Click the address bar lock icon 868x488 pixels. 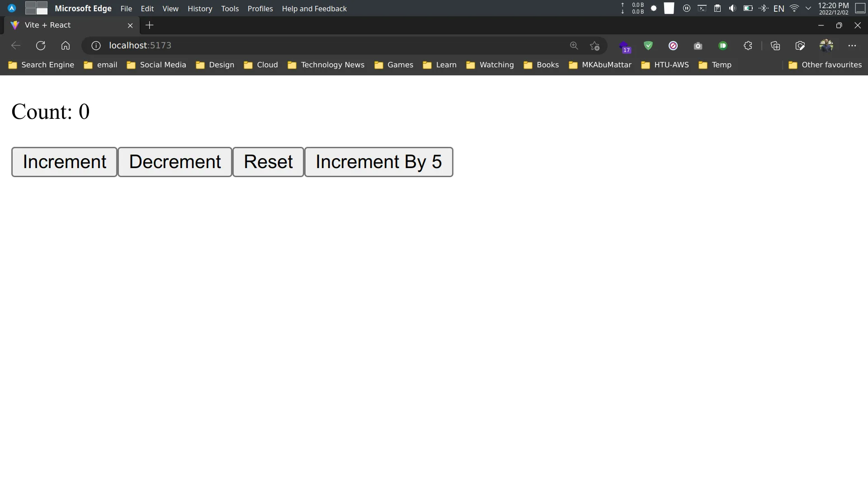96,45
